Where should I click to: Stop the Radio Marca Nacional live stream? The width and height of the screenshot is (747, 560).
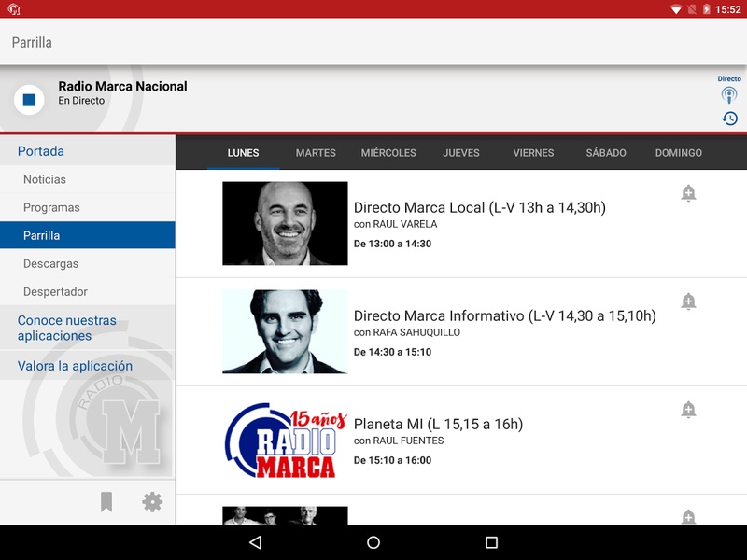(x=29, y=100)
